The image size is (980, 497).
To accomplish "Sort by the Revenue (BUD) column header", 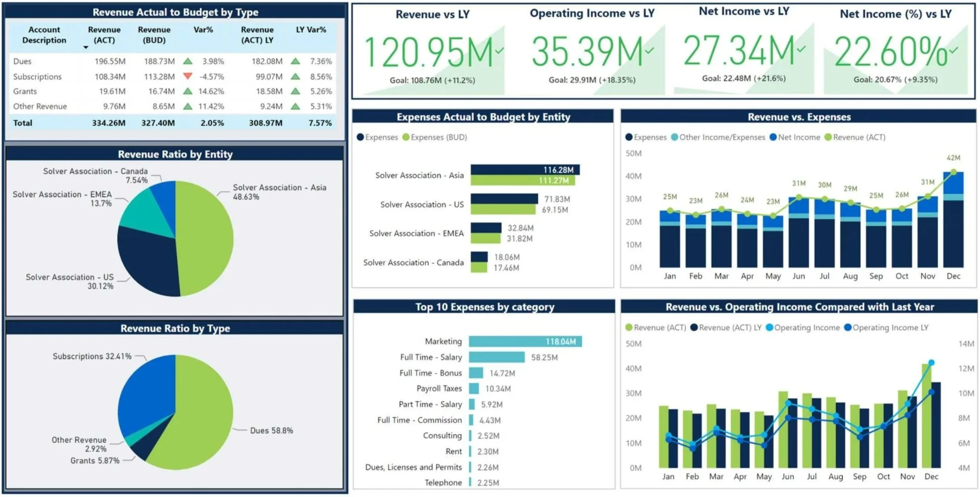I will pyautogui.click(x=154, y=35).
